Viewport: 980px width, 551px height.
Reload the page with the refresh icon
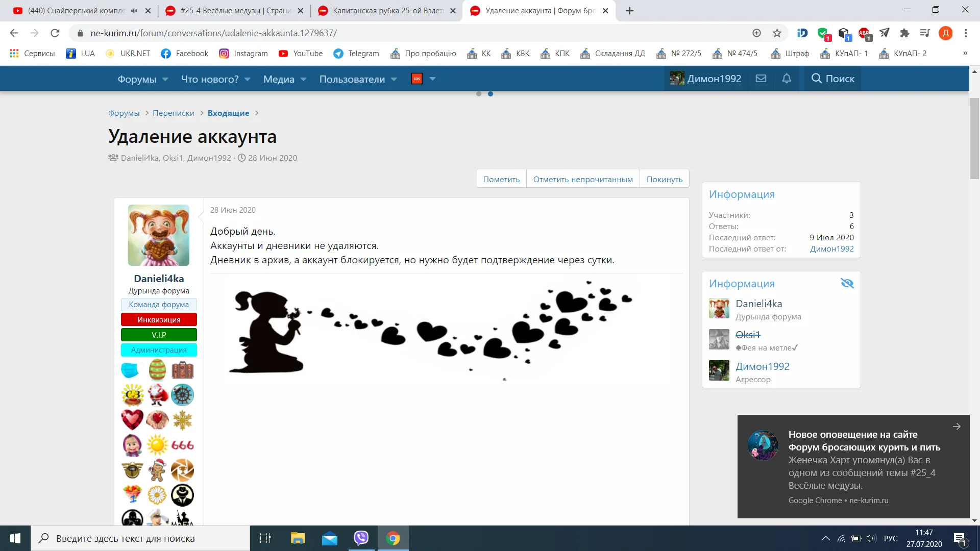55,33
